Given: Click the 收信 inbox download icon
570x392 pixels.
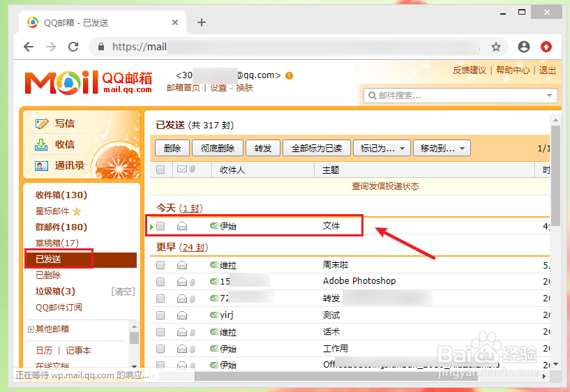Looking at the screenshot, I should coord(41,144).
